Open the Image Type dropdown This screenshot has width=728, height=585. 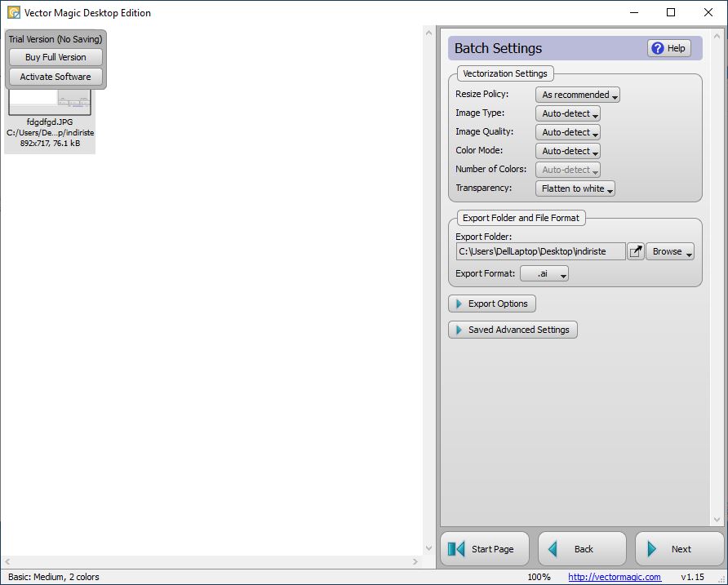click(568, 113)
